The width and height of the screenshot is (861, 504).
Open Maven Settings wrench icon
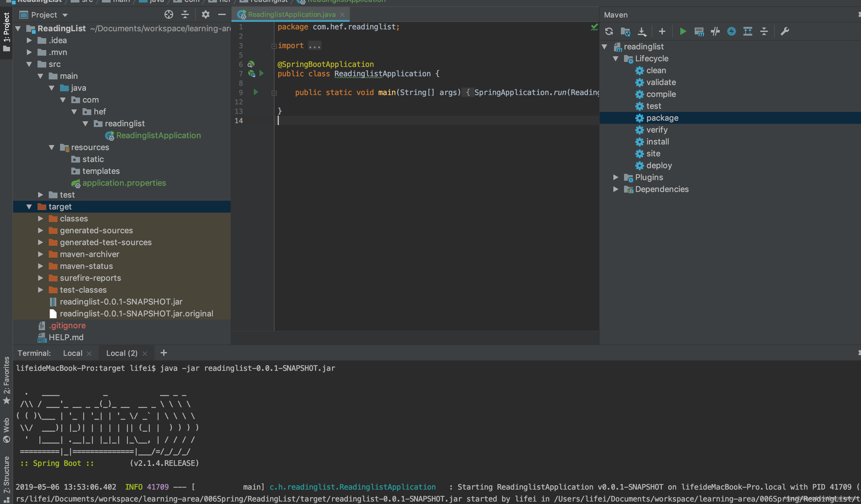click(785, 32)
